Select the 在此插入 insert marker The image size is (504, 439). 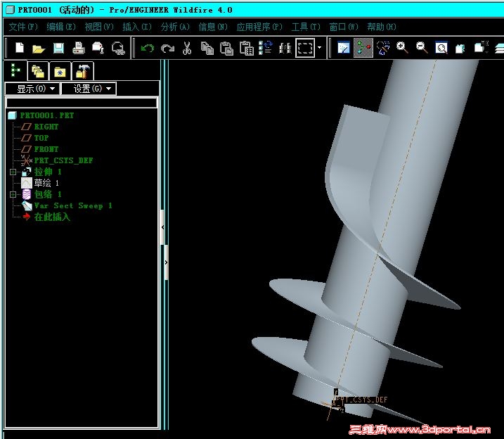click(52, 217)
